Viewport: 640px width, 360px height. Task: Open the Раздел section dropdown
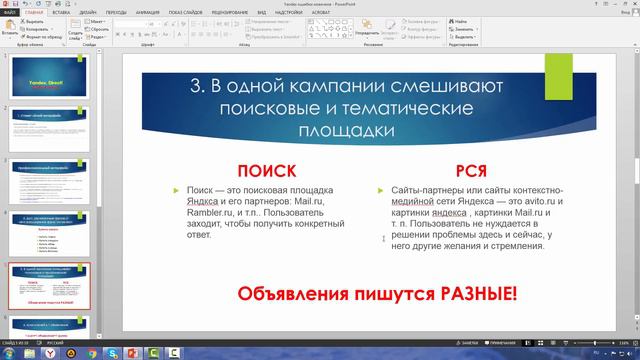(96, 37)
